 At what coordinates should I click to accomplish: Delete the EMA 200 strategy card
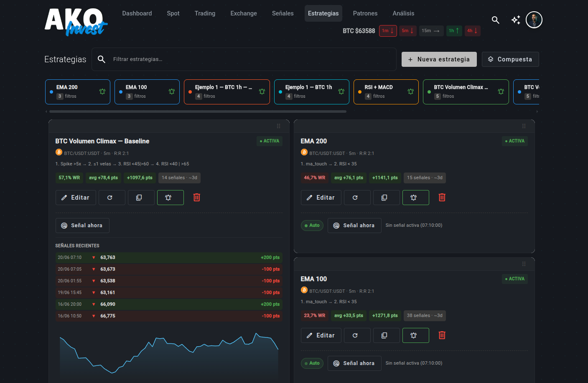[442, 198]
